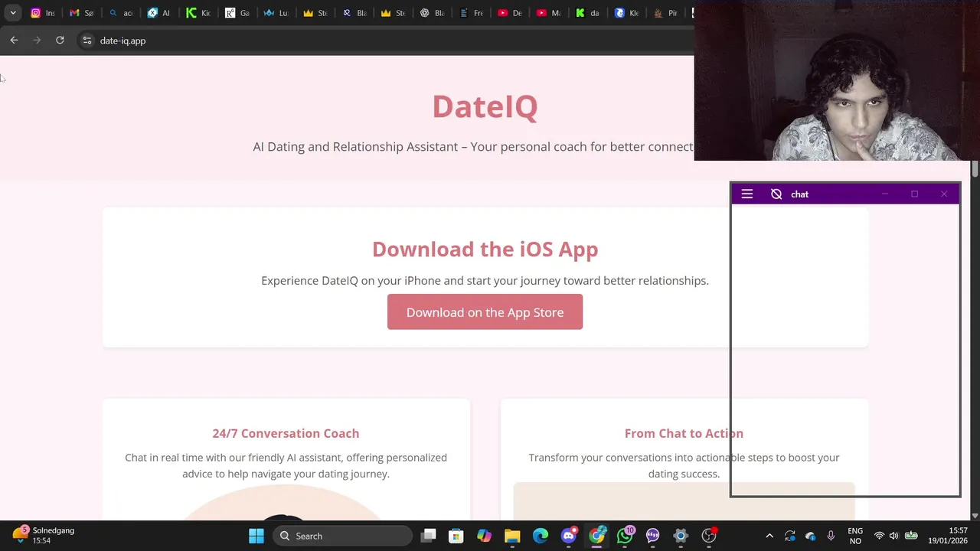Reload the page with the refresh icon
The image size is (980, 551).
[x=60, y=41]
